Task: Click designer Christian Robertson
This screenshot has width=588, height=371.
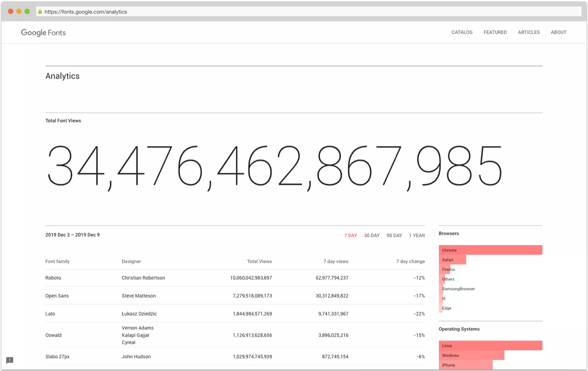Action: point(143,278)
